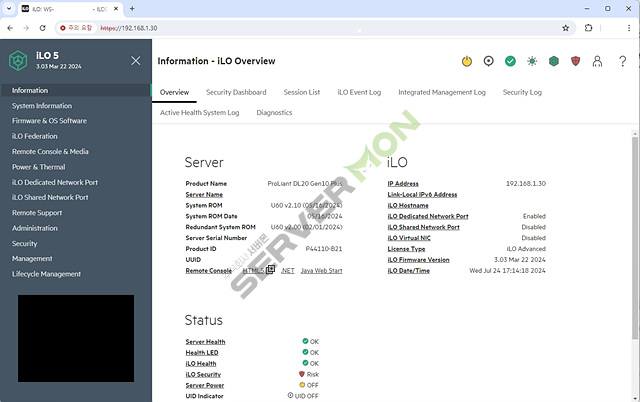The width and height of the screenshot is (640, 402).
Task: Click the iLO Security status link
Action: tap(203, 374)
